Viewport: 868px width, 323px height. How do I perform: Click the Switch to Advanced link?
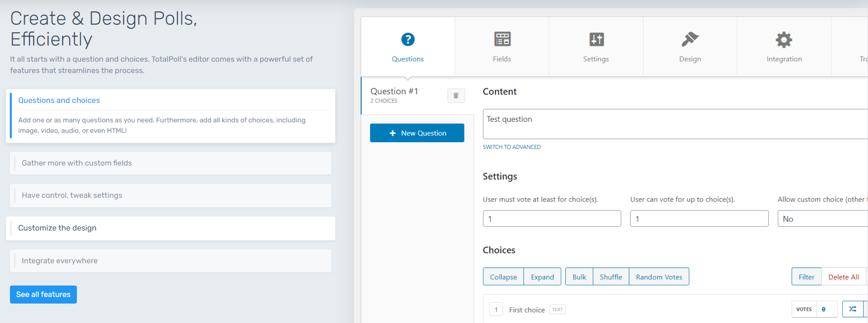[512, 147]
